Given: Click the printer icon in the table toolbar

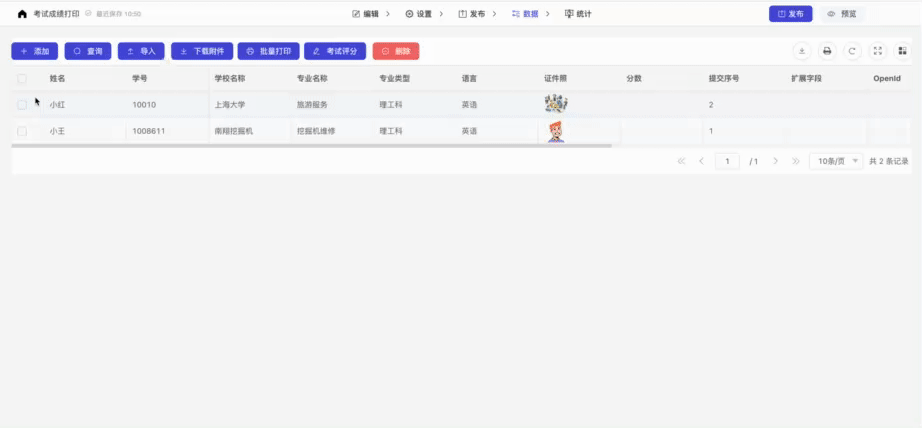Looking at the screenshot, I should click(827, 51).
